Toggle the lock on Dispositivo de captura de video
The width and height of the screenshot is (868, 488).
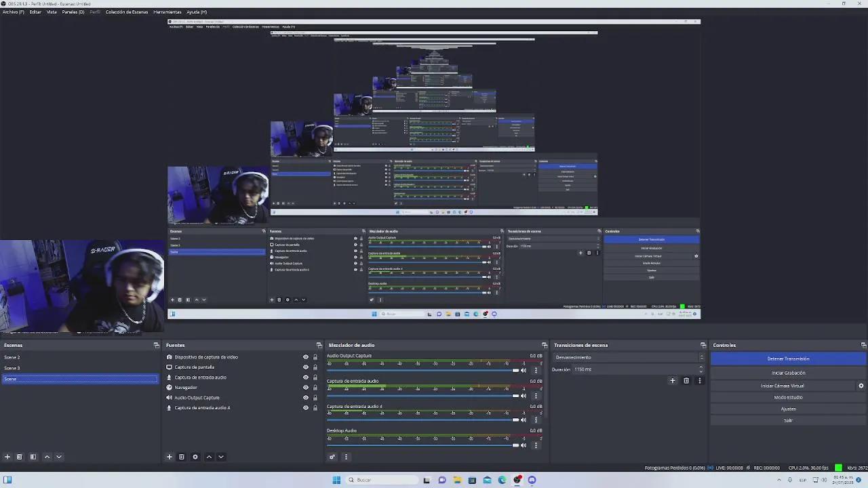(315, 357)
